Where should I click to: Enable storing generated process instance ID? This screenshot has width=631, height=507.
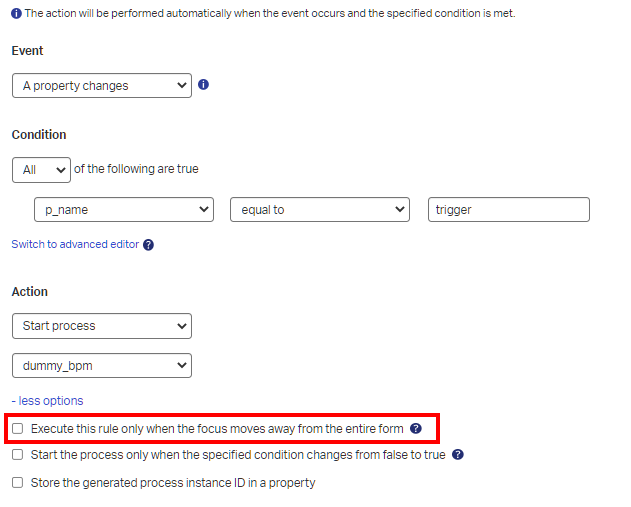18,483
